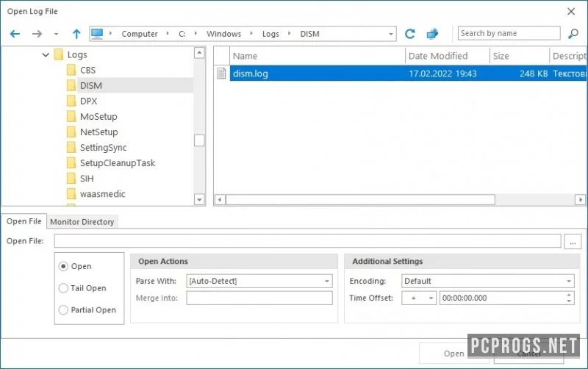
Task: Click the dism.log file icon
Action: 222,74
